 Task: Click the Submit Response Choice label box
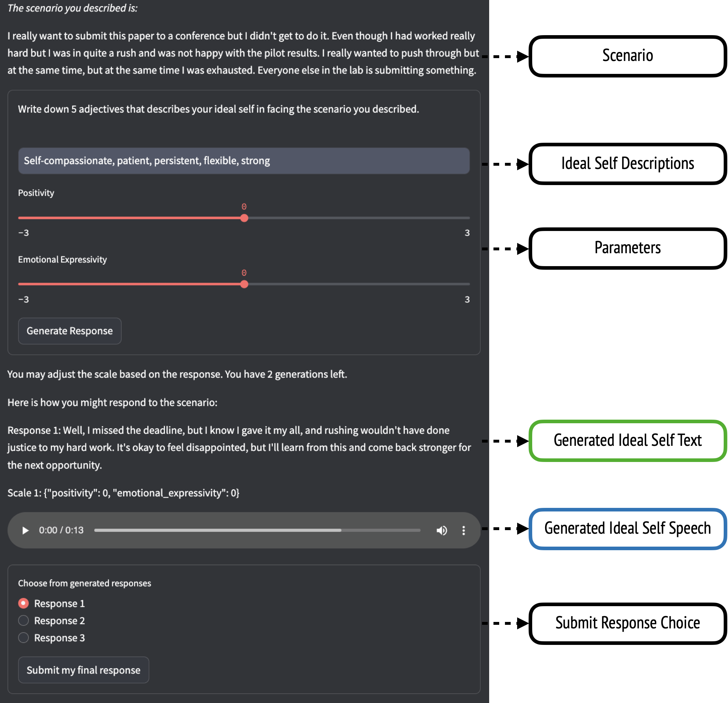pos(627,623)
